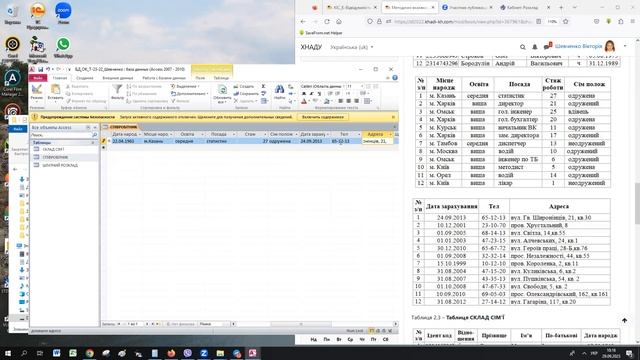Image resolution: width=640 pixels, height=360 pixels.
Task: Open the Работа с базами данных tab
Action: [x=164, y=78]
